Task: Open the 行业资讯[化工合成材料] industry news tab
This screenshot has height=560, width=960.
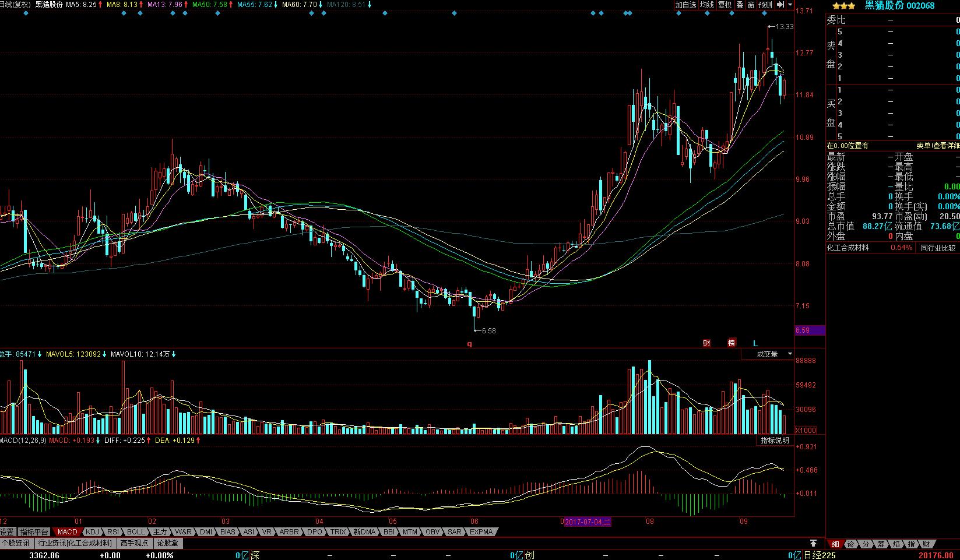Action: [75, 543]
